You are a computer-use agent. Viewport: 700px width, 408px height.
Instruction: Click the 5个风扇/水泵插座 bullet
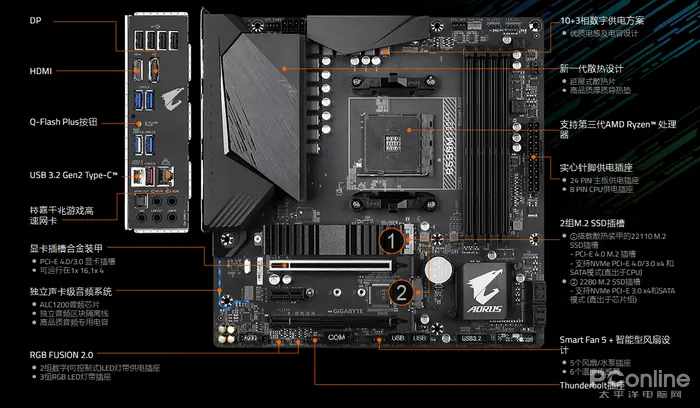[600, 363]
